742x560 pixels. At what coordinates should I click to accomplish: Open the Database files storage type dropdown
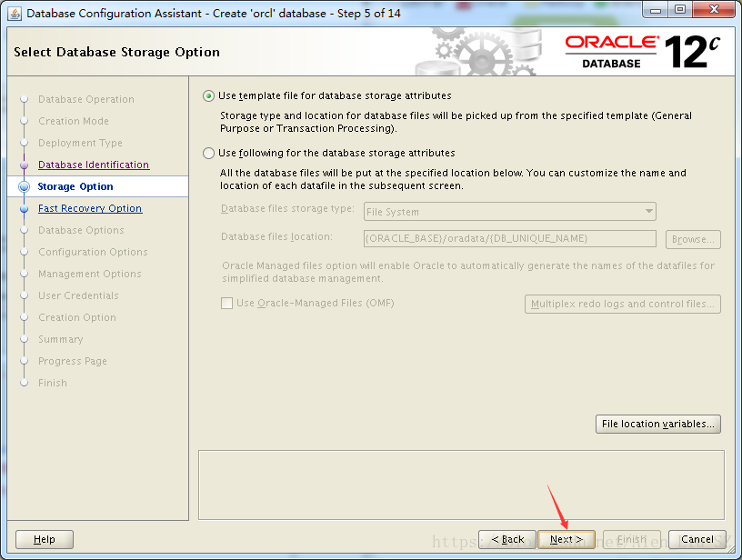[x=509, y=212]
